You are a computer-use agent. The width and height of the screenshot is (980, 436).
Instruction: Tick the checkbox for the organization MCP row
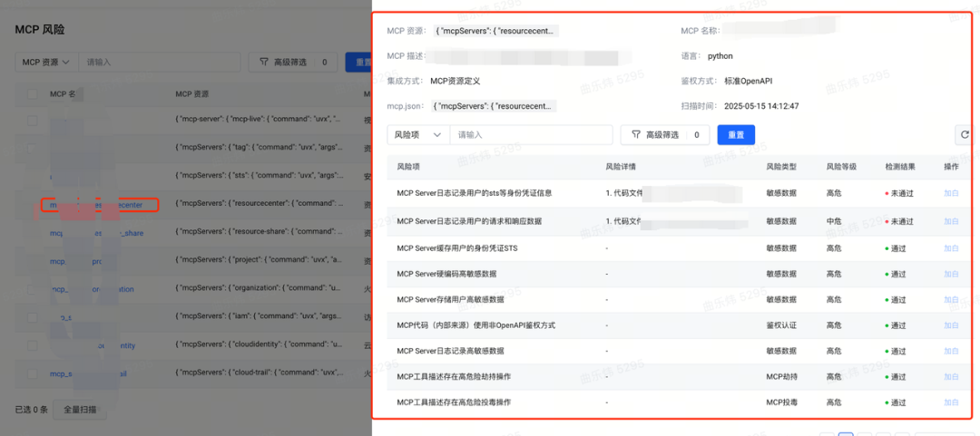tap(32, 289)
